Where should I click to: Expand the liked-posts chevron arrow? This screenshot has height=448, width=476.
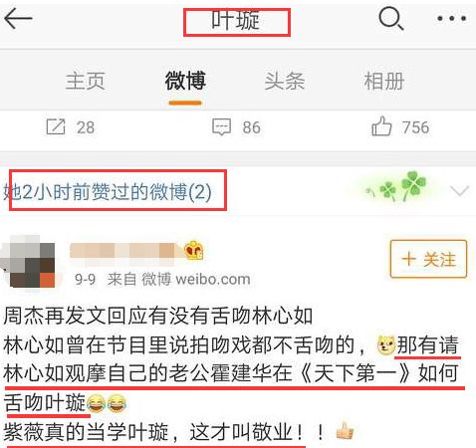[459, 191]
